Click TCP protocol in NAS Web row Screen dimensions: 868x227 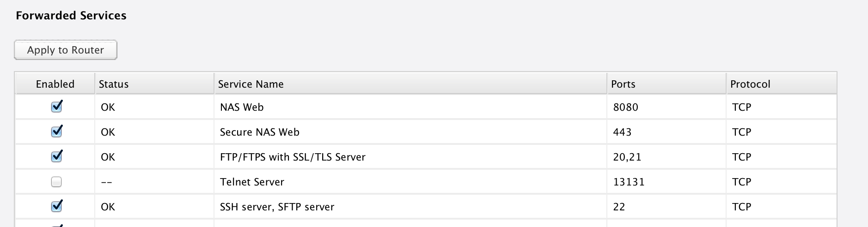click(741, 107)
